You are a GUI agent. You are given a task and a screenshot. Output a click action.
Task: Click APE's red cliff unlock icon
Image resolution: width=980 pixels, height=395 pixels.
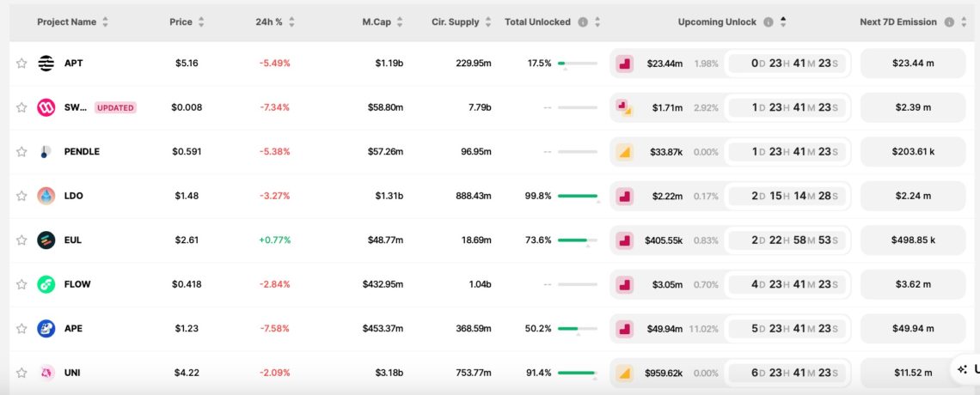tap(624, 329)
